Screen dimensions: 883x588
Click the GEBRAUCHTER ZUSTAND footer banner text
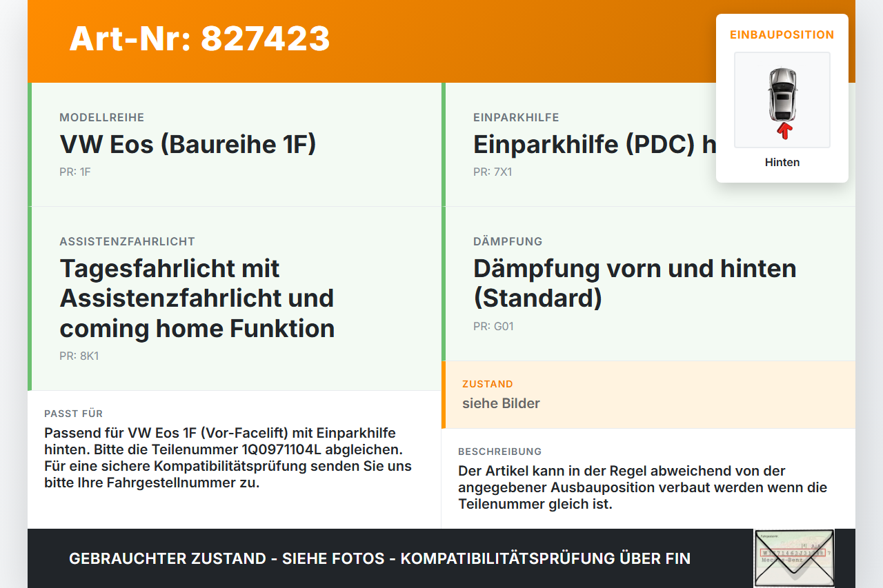point(379,558)
